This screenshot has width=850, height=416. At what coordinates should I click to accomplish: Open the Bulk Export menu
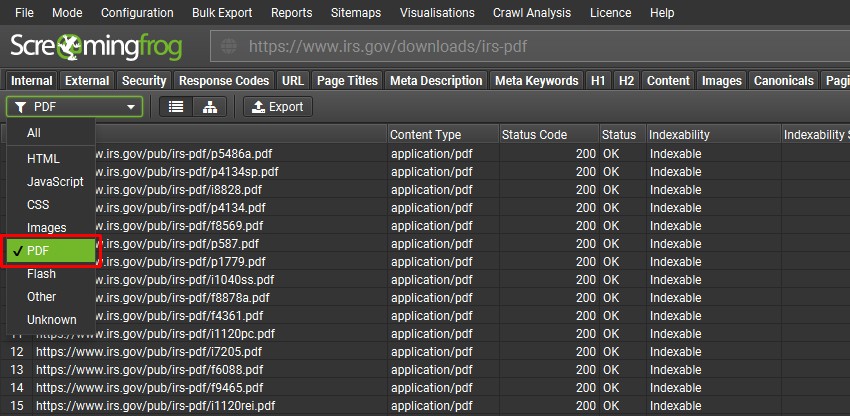tap(222, 12)
